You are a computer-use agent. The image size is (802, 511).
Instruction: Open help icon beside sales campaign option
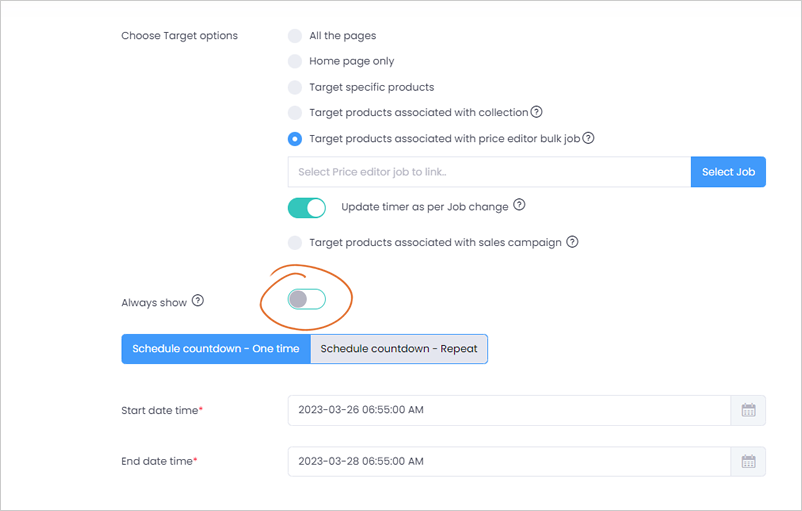[x=572, y=241]
